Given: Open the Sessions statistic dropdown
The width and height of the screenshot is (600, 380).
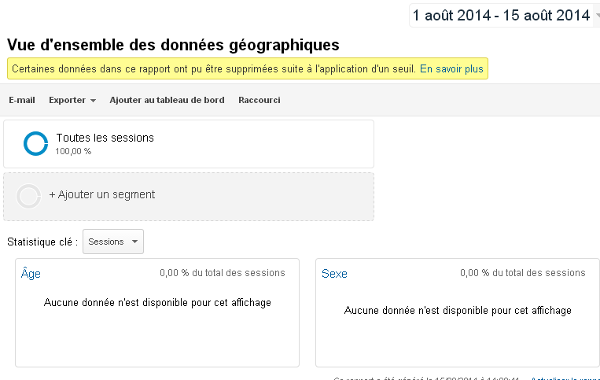Looking at the screenshot, I should (x=113, y=241).
